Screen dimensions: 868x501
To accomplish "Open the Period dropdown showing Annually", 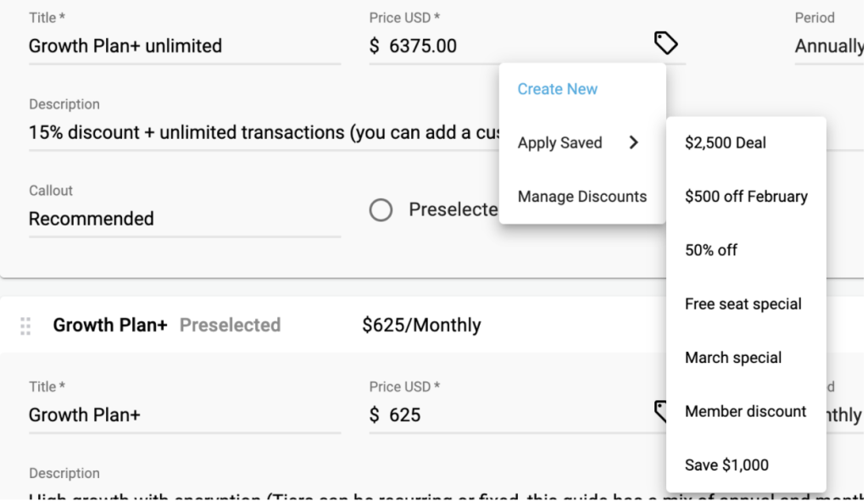I will (x=829, y=46).
